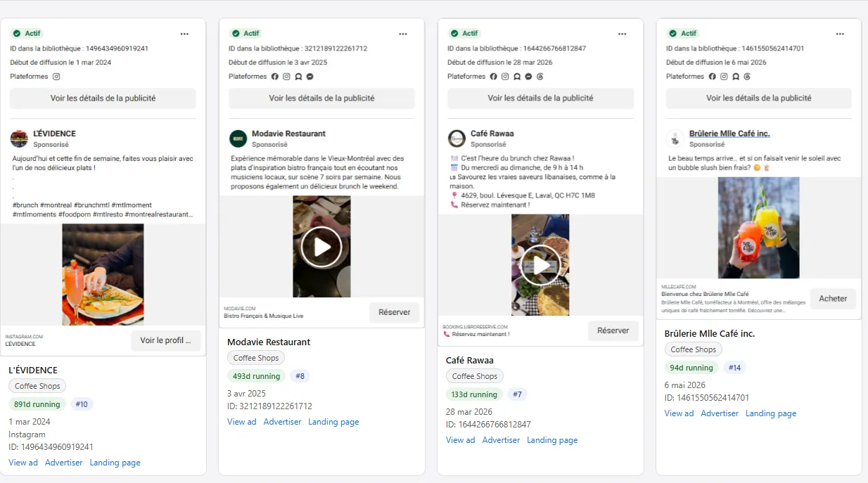Open View ad link under Café Rawaa
This screenshot has height=483, width=868.
pos(461,440)
